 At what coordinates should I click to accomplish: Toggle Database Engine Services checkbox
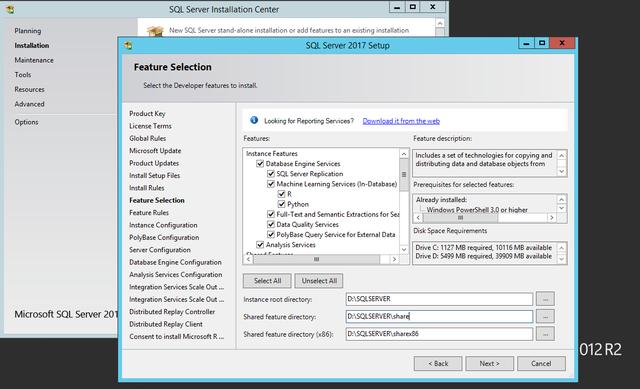coord(260,164)
